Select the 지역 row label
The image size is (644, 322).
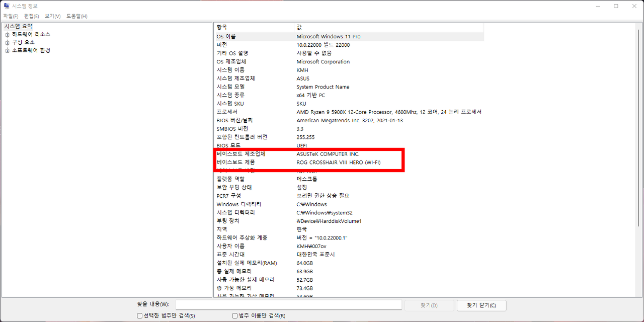222,229
